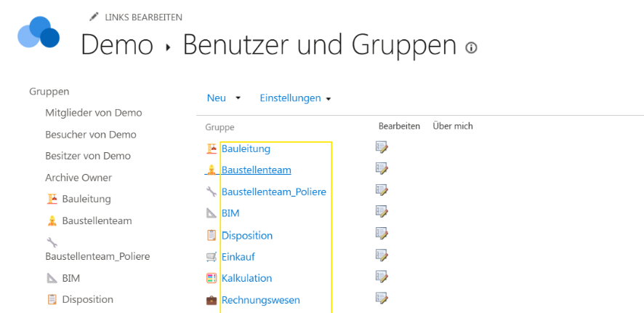644x313 pixels.
Task: Click the Gruppen heading in left navigation
Action: (x=49, y=92)
